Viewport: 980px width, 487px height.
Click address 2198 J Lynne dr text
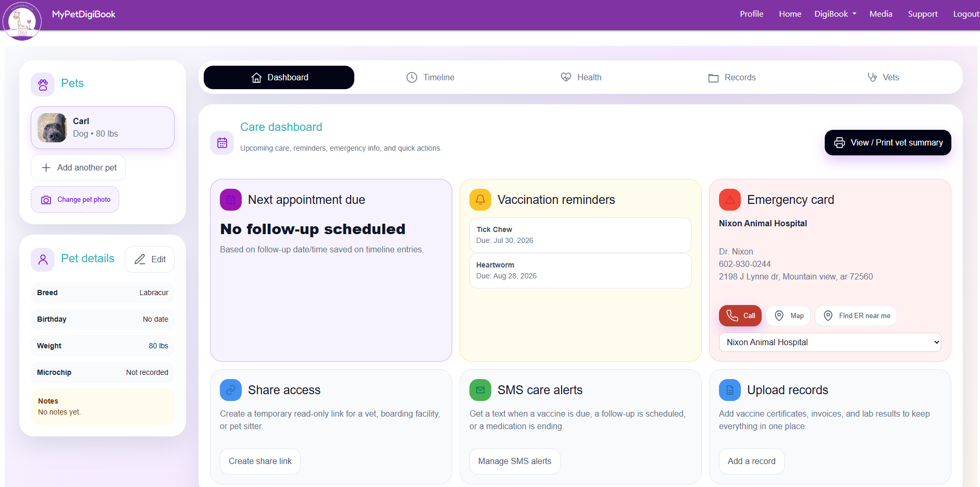click(796, 277)
